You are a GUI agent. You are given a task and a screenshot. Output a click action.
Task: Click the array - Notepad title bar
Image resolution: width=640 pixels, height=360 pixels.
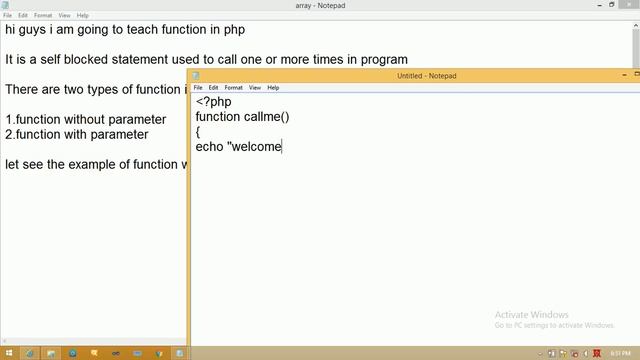click(320, 5)
